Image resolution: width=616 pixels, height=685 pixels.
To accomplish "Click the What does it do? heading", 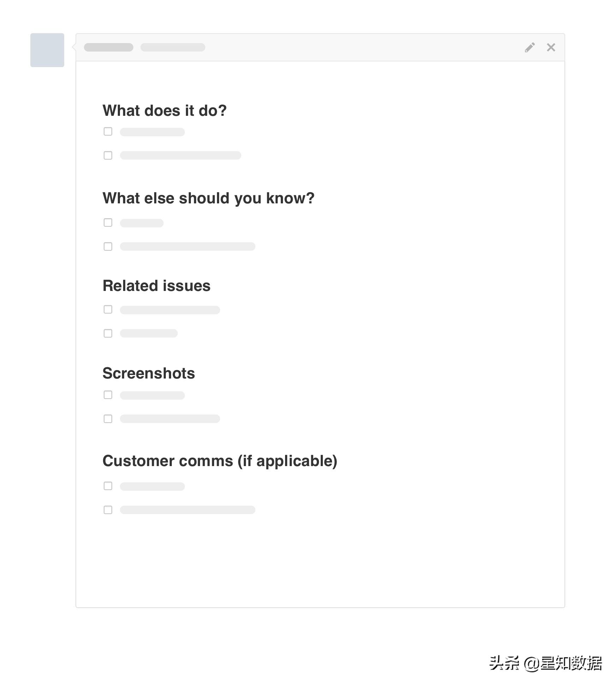I will coord(164,111).
